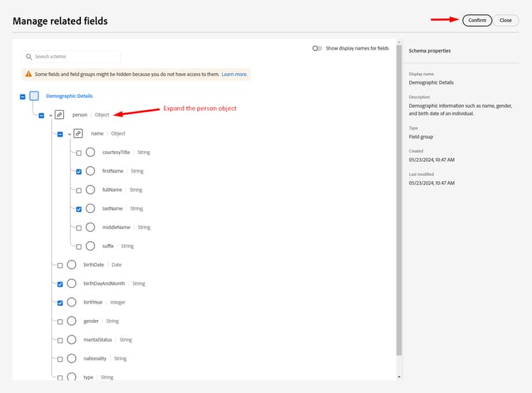Image resolution: width=532 pixels, height=393 pixels.
Task: Select the maritalStatus field label
Action: [x=98, y=340]
